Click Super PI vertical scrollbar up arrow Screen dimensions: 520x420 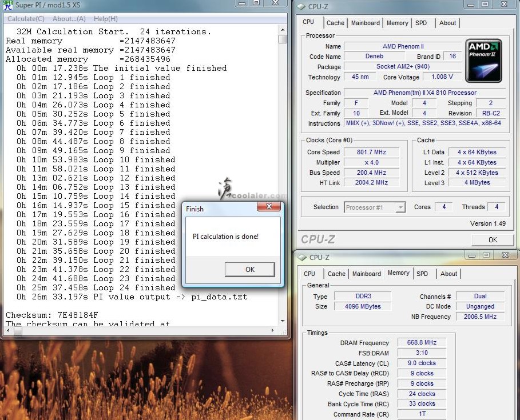pos(282,30)
